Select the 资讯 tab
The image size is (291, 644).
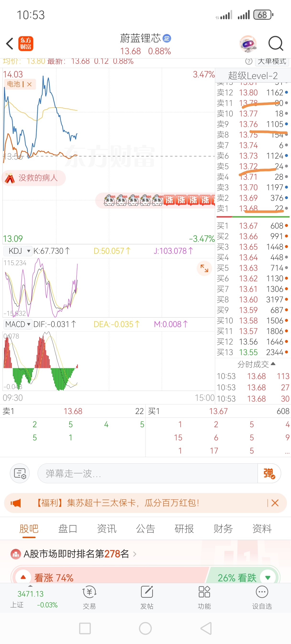click(107, 529)
